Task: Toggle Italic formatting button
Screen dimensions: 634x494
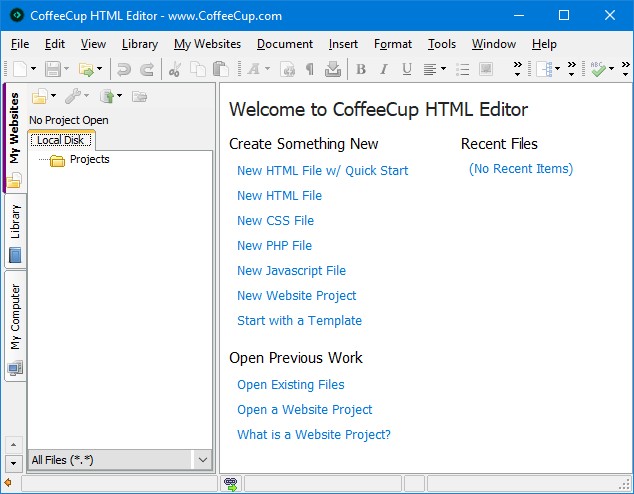Action: [x=384, y=69]
